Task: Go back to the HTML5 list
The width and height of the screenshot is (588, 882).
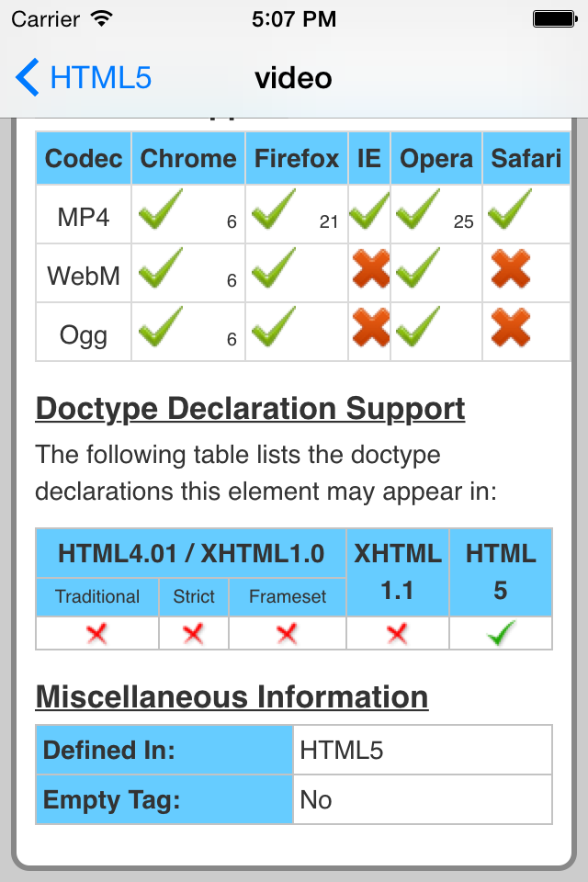Action: 84,77
